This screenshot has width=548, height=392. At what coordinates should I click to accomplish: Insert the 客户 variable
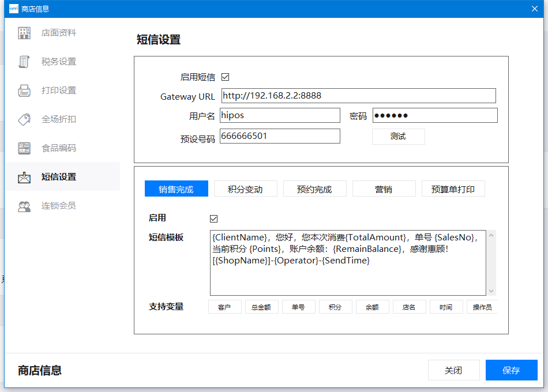pos(225,307)
